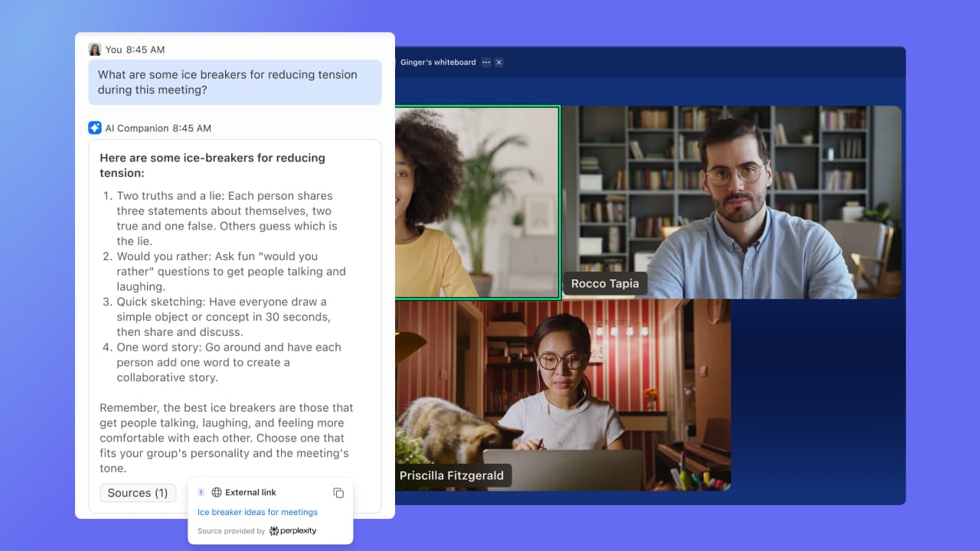The width and height of the screenshot is (980, 551).
Task: Select Rocco Tapia's video tile
Action: point(732,202)
